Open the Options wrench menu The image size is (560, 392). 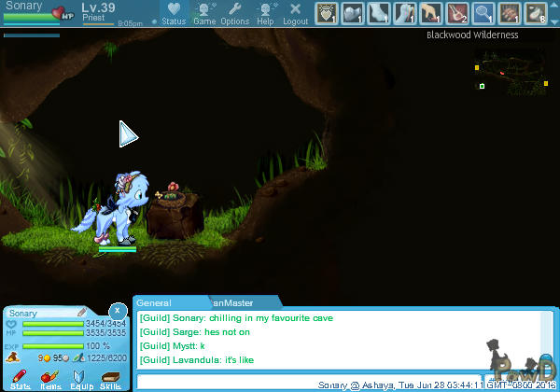234,13
